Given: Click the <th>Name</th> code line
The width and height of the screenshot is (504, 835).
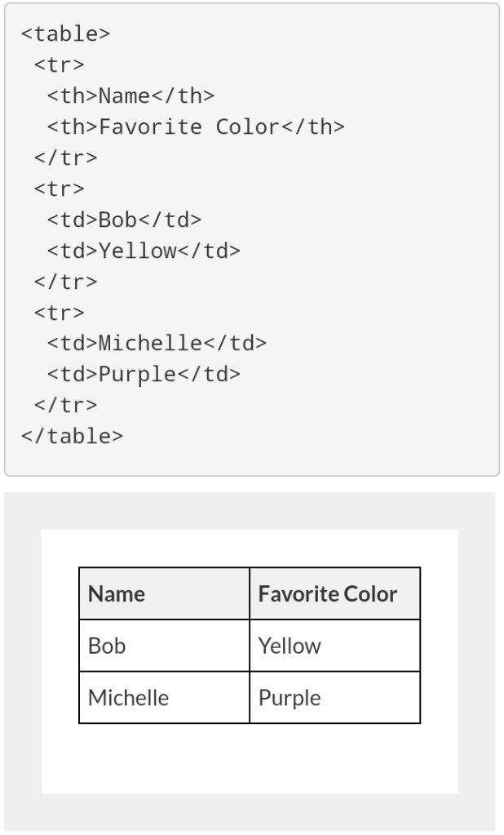Looking at the screenshot, I should (130, 95).
